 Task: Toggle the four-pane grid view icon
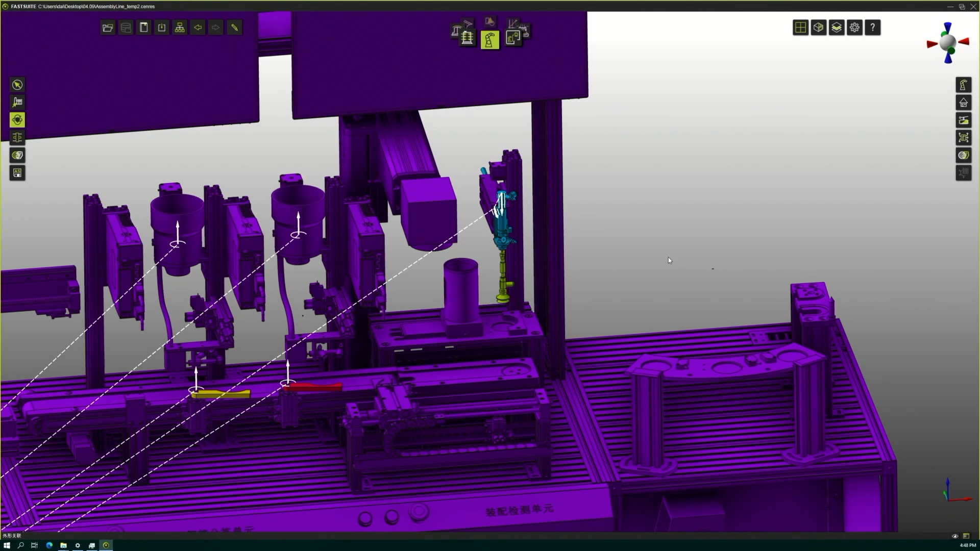point(800,28)
